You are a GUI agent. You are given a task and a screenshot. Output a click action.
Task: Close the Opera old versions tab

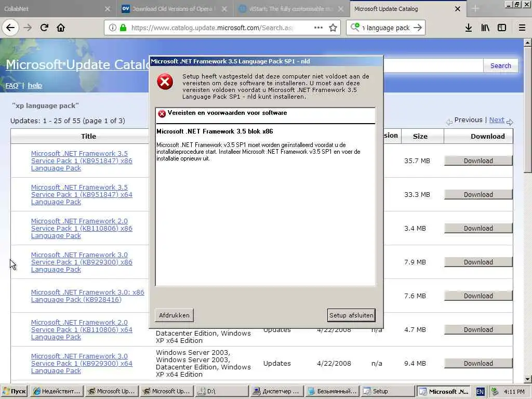pyautogui.click(x=224, y=9)
